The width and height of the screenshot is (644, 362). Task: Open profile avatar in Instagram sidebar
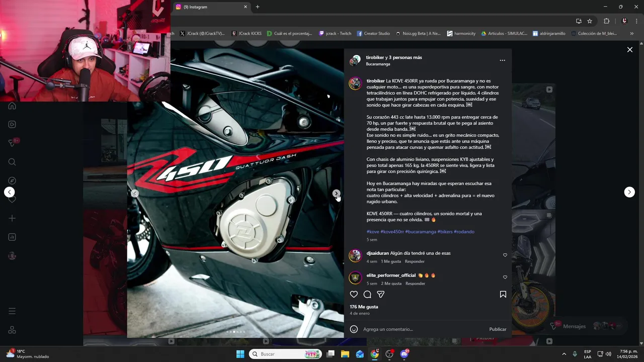12,256
